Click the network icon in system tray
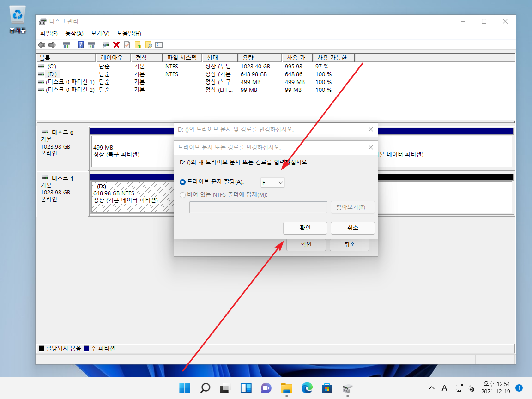This screenshot has height=399, width=532. click(459, 388)
